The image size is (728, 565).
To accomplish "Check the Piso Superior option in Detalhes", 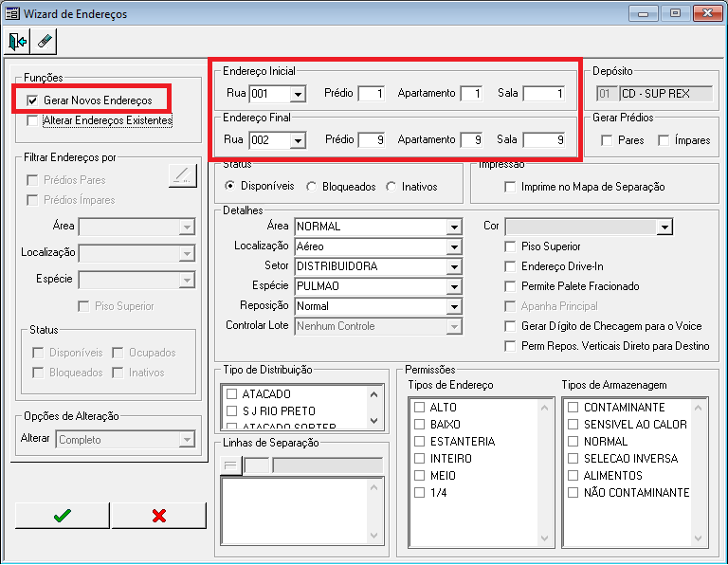I will (510, 246).
